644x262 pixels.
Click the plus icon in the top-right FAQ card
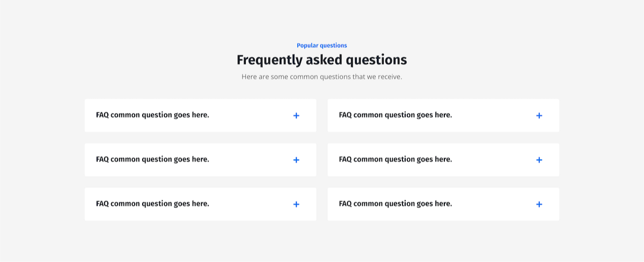coord(539,116)
